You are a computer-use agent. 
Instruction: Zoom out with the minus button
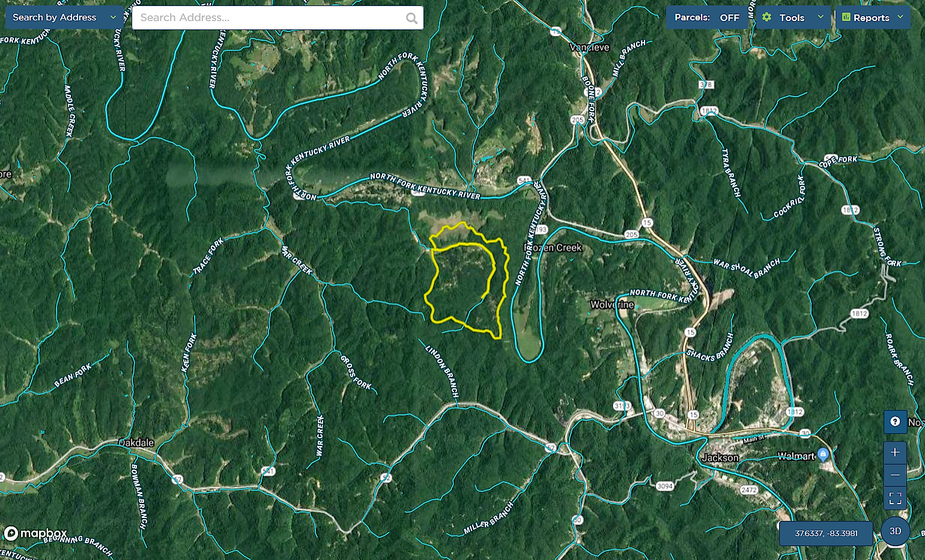click(x=895, y=475)
